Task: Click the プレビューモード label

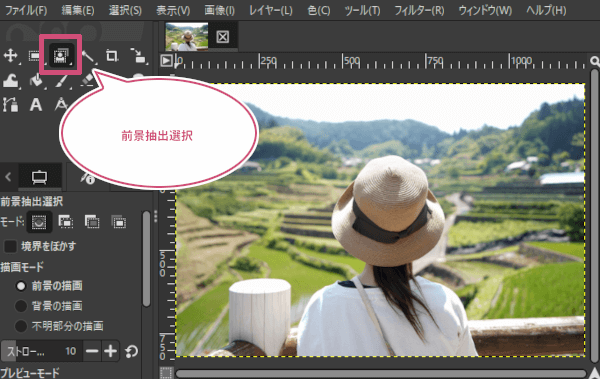Action: (x=30, y=372)
